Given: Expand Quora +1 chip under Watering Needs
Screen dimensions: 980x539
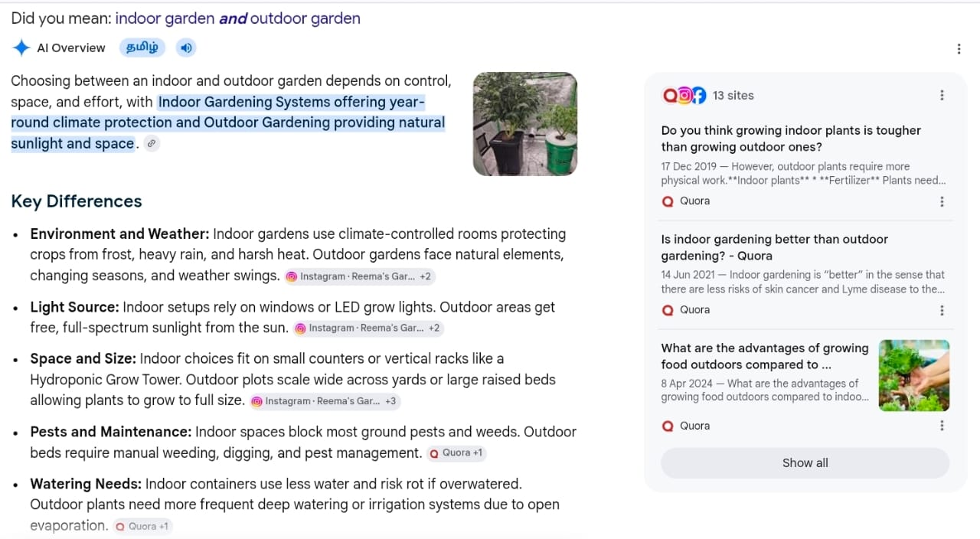Looking at the screenshot, I should coord(142,527).
